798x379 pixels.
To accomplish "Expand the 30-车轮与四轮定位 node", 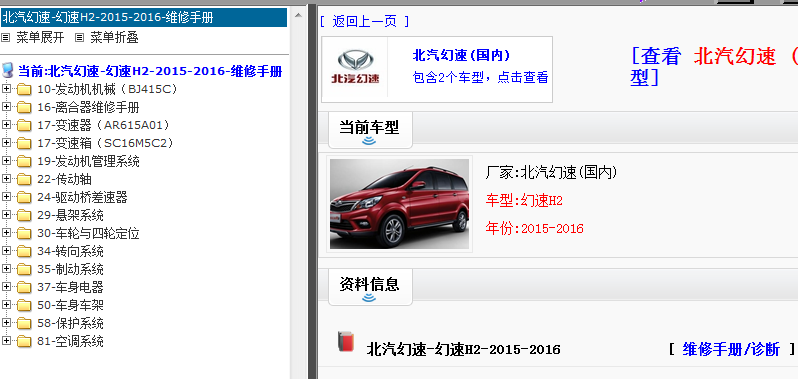I will coord(6,232).
